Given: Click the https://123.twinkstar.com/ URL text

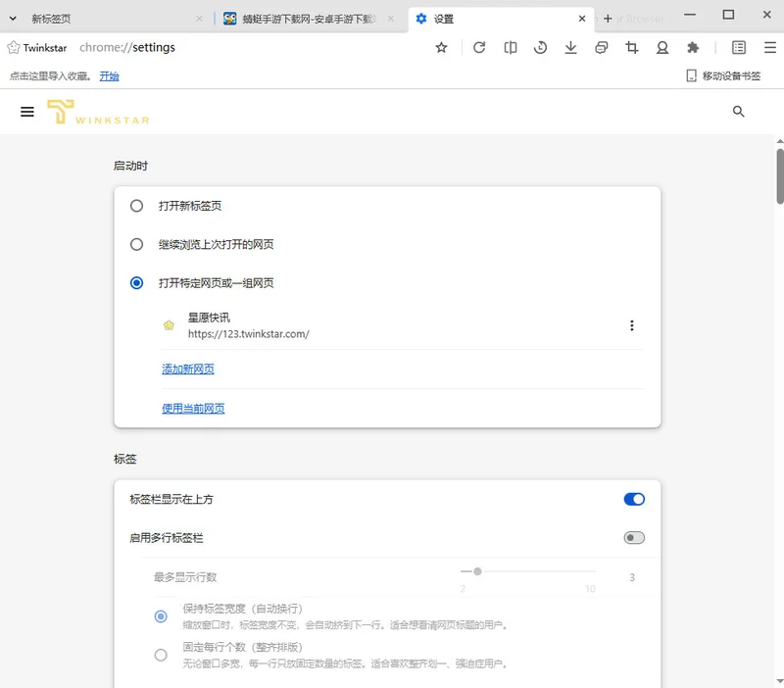Looking at the screenshot, I should tap(249, 334).
